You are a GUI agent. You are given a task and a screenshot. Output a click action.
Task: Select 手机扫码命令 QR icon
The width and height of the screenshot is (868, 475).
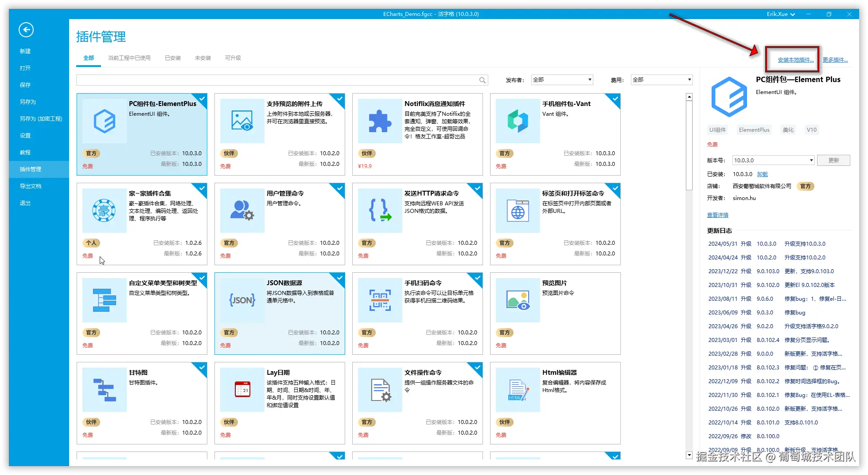(380, 300)
